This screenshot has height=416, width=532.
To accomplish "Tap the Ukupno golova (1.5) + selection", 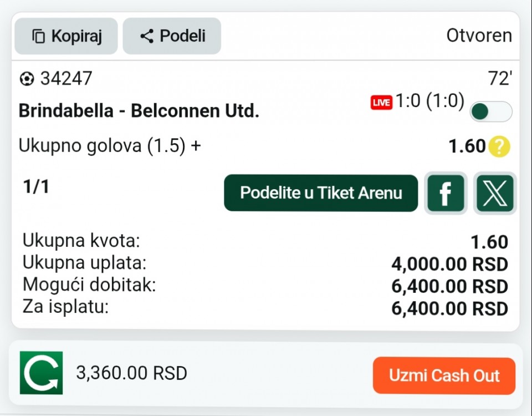I will (x=110, y=146).
